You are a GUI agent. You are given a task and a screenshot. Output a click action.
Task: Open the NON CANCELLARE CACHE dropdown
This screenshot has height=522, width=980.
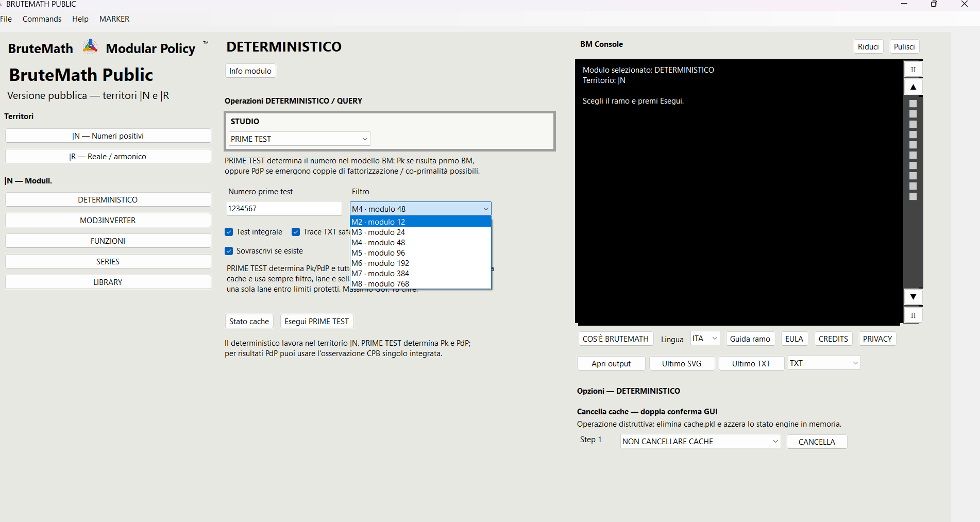pyautogui.click(x=700, y=441)
